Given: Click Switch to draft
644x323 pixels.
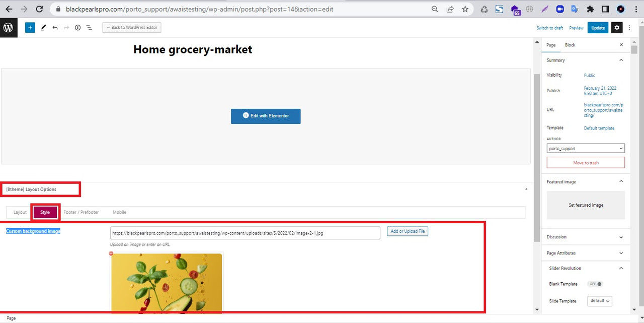Looking at the screenshot, I should [550, 28].
